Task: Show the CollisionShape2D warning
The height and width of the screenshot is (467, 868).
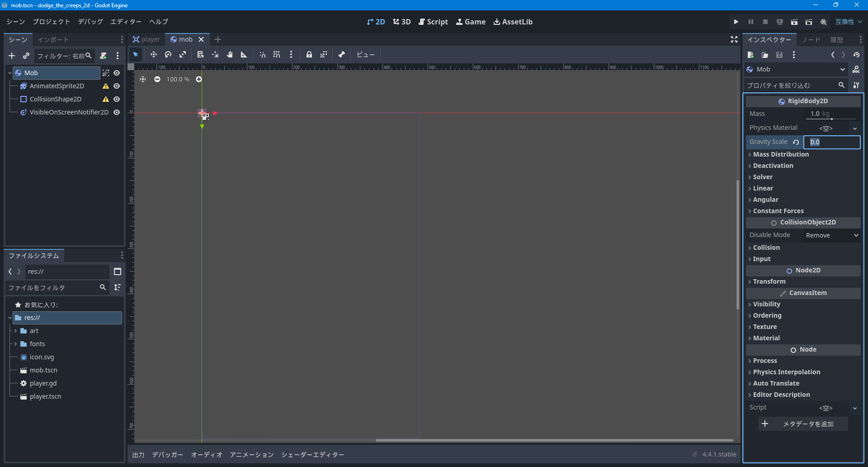Action: tap(106, 99)
